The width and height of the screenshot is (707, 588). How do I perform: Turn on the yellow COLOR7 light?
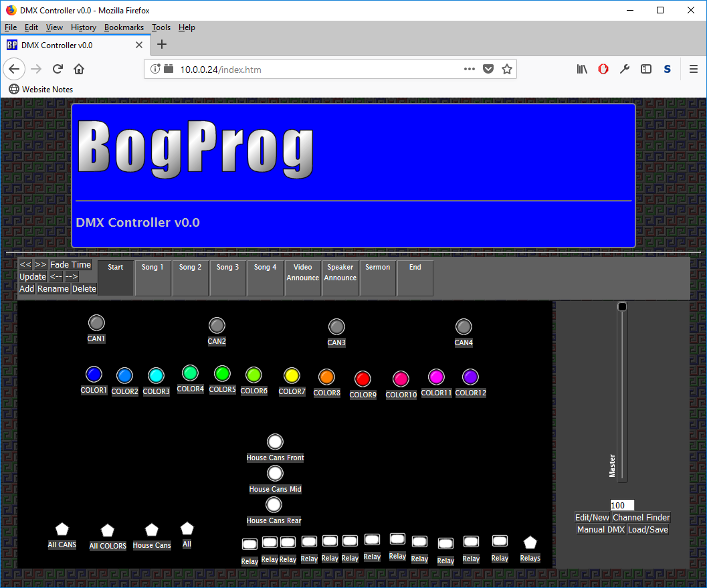pyautogui.click(x=292, y=375)
